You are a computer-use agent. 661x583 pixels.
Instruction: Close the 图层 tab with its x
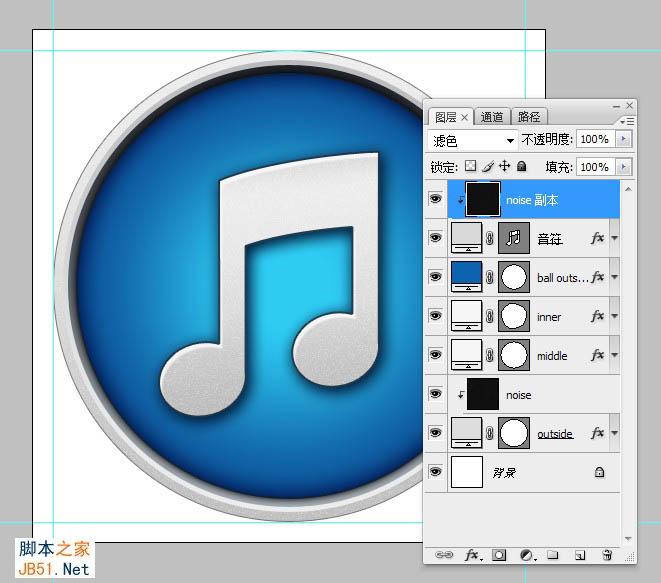465,118
